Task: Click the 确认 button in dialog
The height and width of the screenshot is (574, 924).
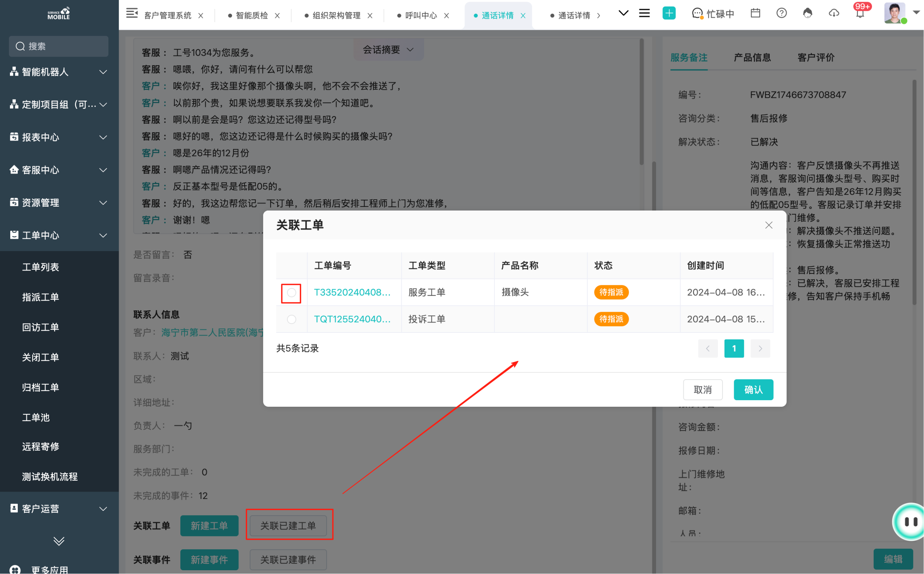Action: (x=753, y=390)
